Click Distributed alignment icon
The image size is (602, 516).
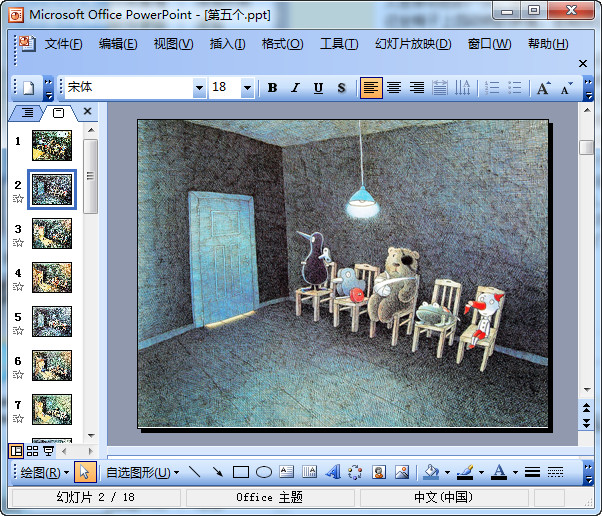(440, 88)
